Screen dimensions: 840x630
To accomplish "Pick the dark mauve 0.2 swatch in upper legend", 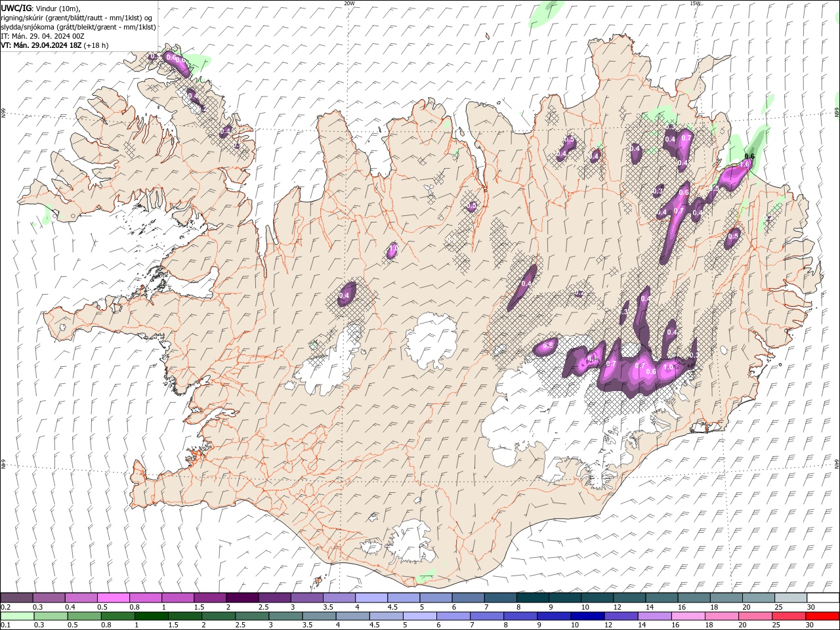I will coord(16,598).
